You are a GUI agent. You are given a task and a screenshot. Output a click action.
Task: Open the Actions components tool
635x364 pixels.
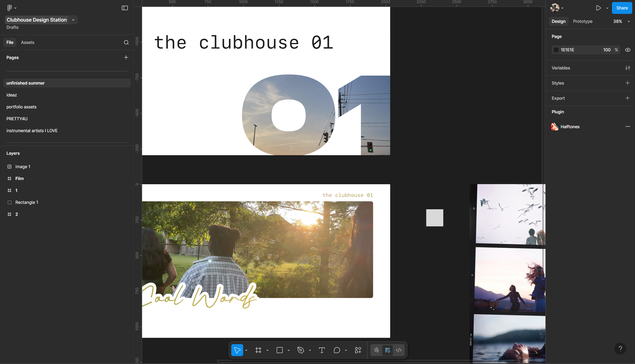click(x=358, y=350)
